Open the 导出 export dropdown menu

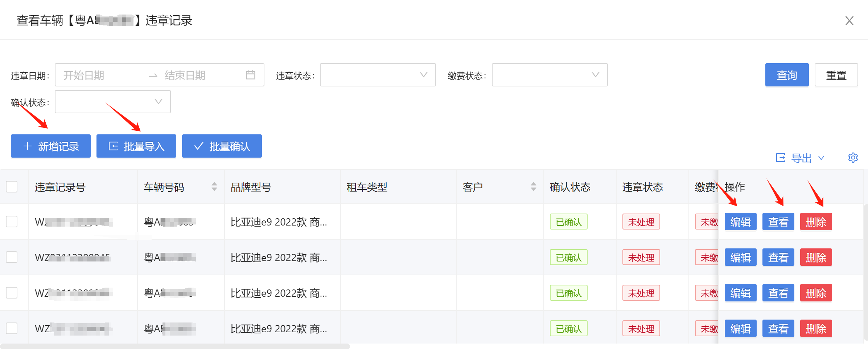(801, 158)
